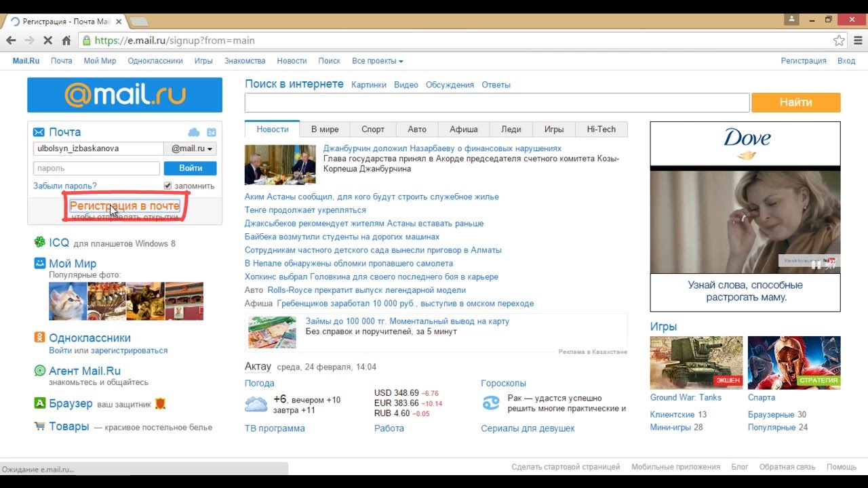
Task: Click the green ICQ flower icon
Action: pyautogui.click(x=40, y=242)
